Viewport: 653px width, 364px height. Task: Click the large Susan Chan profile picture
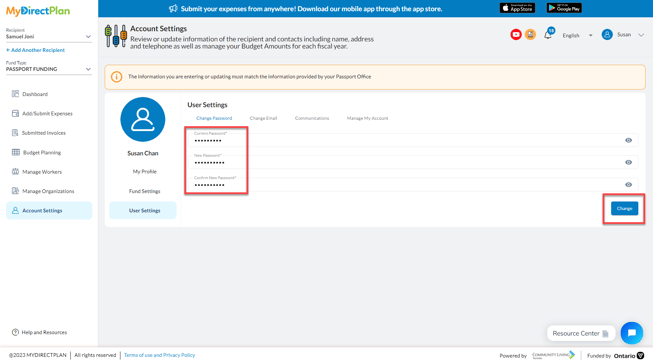pos(143,120)
